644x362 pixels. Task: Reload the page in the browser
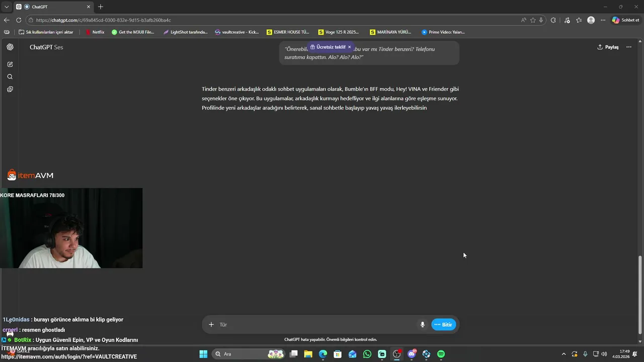19,20
